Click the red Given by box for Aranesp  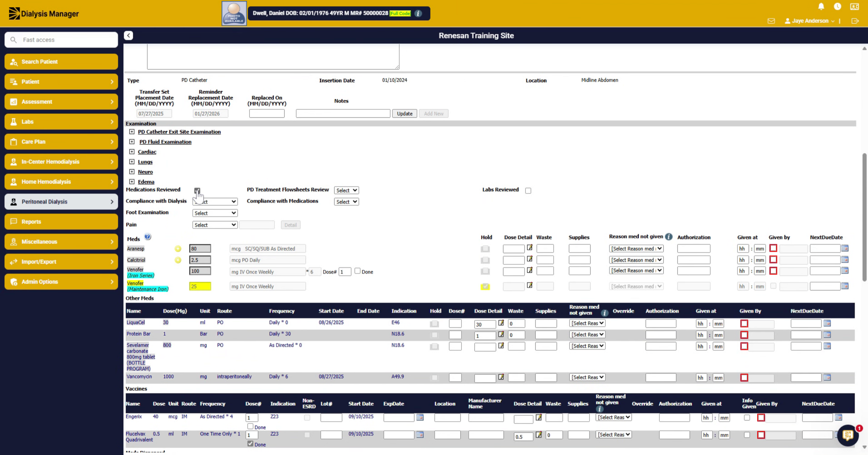click(773, 248)
